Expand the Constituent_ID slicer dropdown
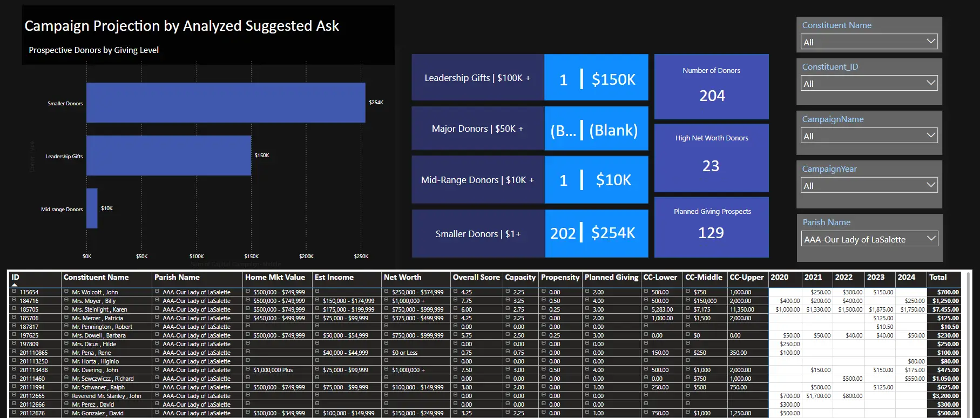 [x=930, y=83]
